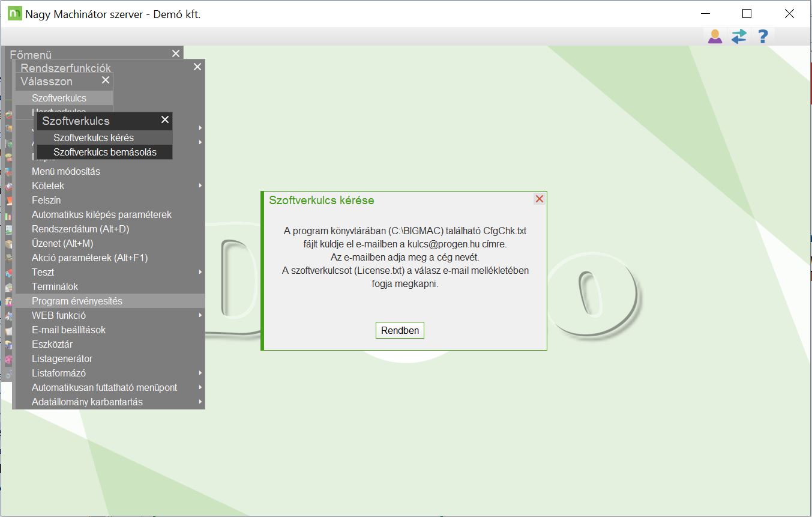812x517 pixels.
Task: Open the user profile icon
Action: pyautogui.click(x=715, y=37)
